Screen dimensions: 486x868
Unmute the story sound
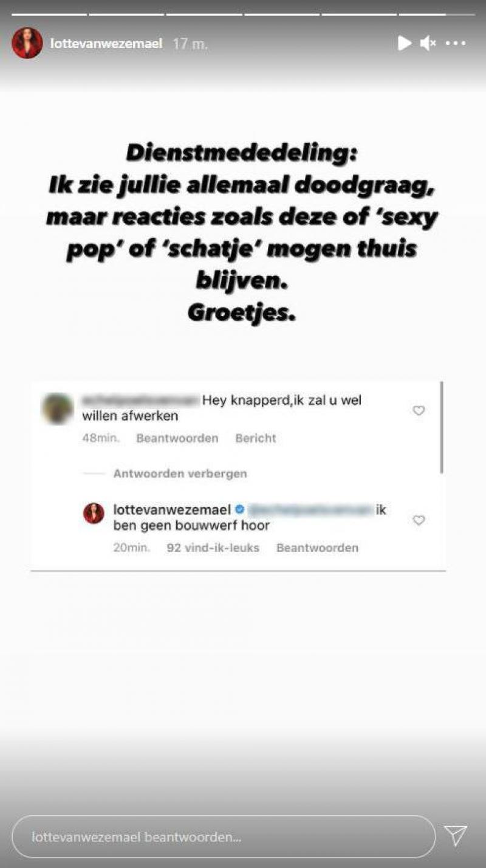click(428, 43)
